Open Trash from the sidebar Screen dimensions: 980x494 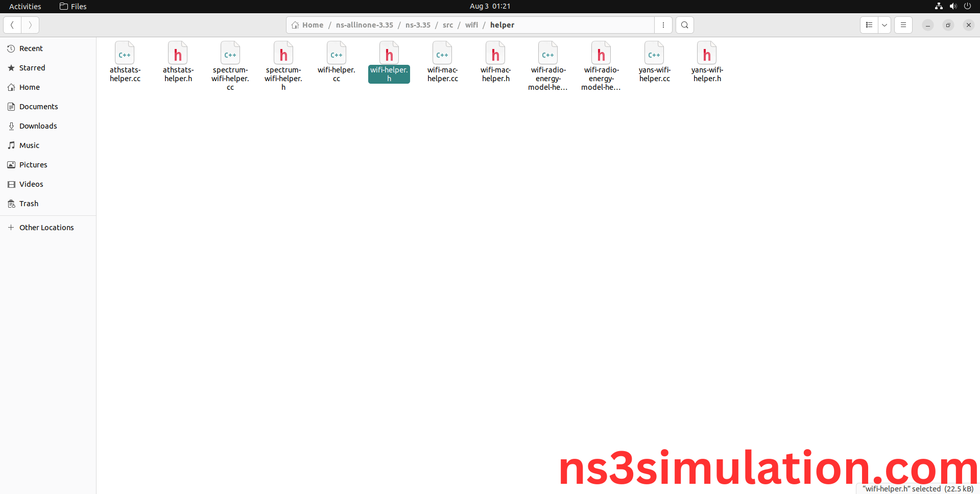tap(29, 203)
